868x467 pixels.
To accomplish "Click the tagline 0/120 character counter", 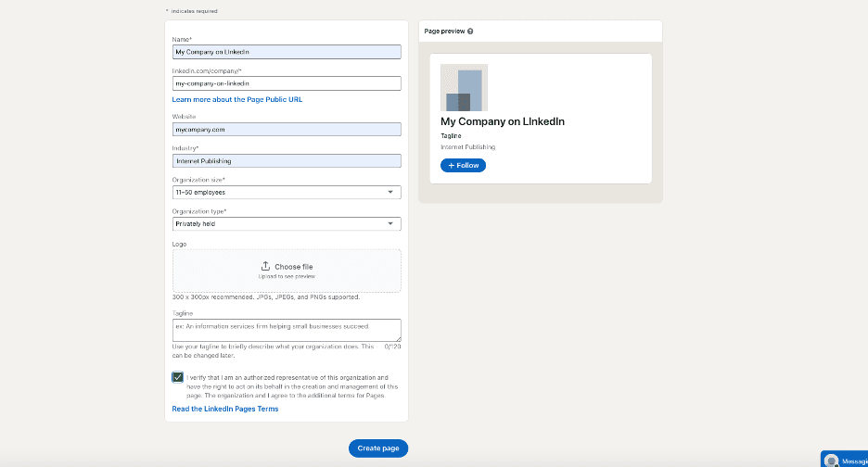I will click(x=392, y=347).
